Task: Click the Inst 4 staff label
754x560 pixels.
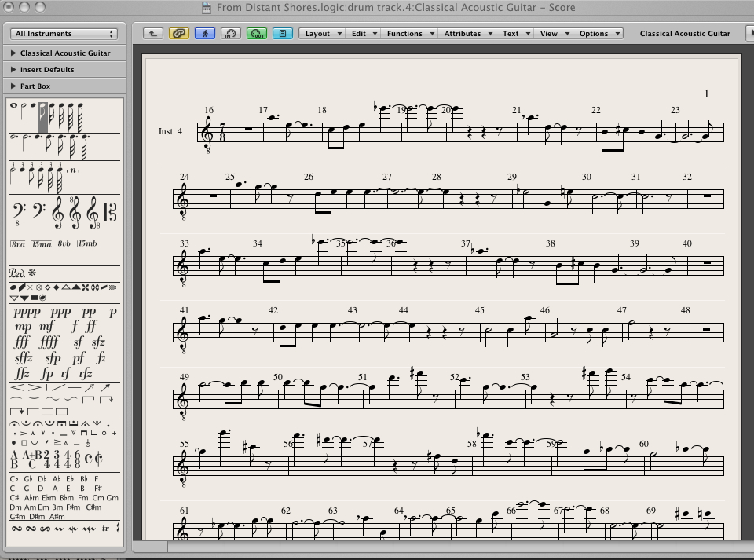Action: click(170, 131)
